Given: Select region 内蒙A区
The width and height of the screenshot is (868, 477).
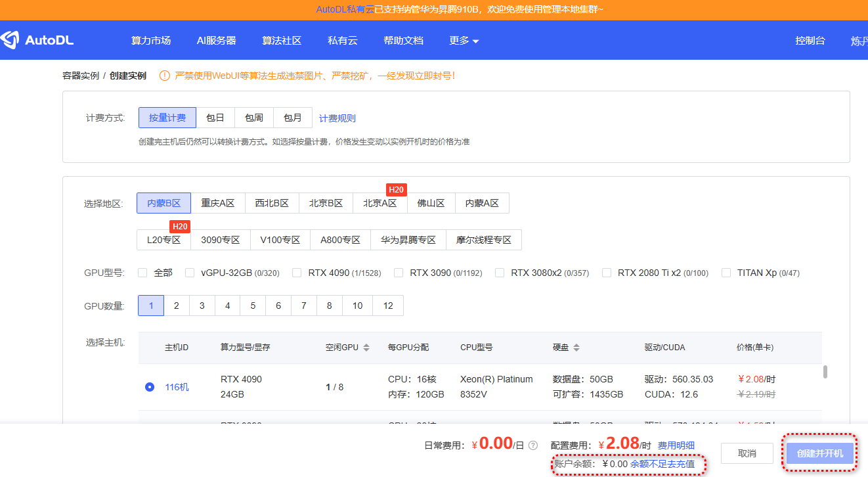Looking at the screenshot, I should pyautogui.click(x=482, y=203).
